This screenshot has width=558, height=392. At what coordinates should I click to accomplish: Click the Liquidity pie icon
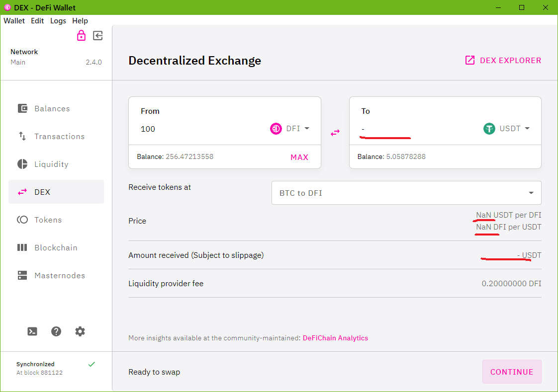pos(22,164)
